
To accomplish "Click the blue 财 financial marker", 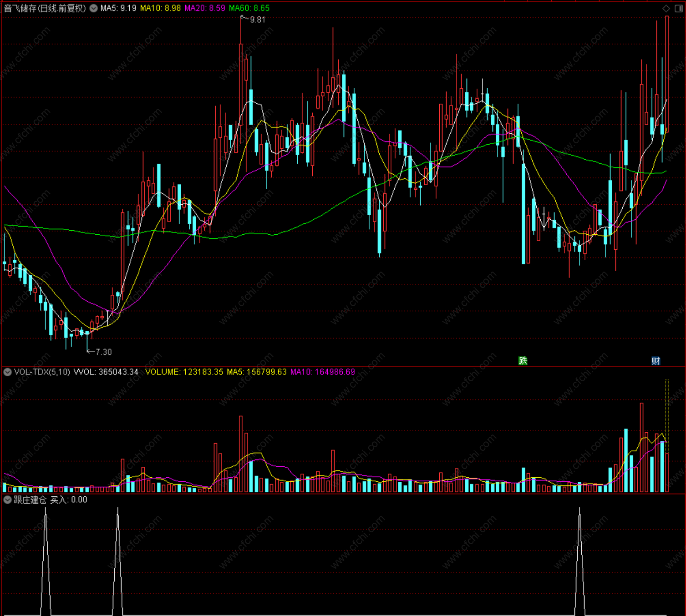I will click(656, 361).
